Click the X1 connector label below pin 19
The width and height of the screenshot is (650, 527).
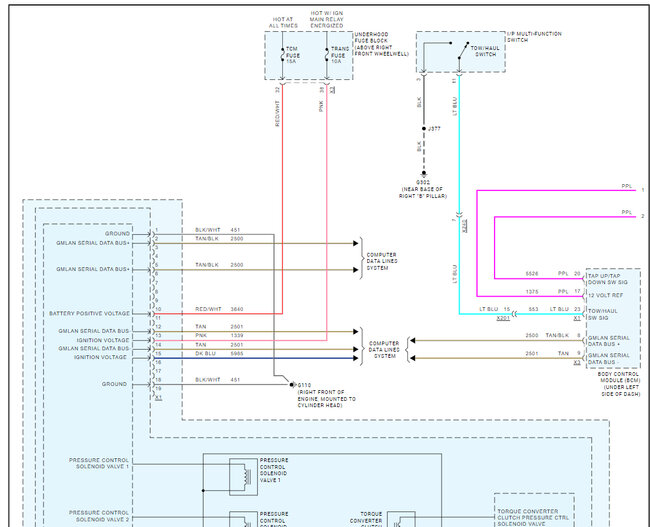158,398
